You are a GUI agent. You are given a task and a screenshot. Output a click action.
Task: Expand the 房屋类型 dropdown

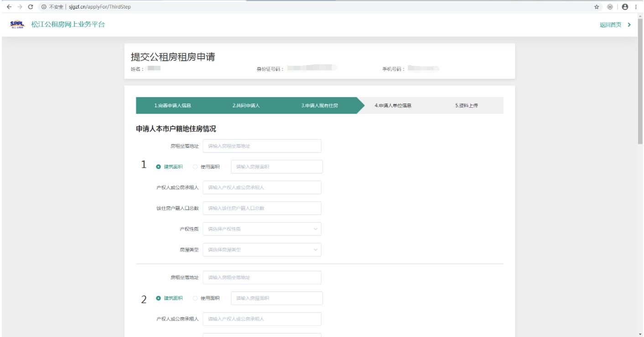[262, 250]
